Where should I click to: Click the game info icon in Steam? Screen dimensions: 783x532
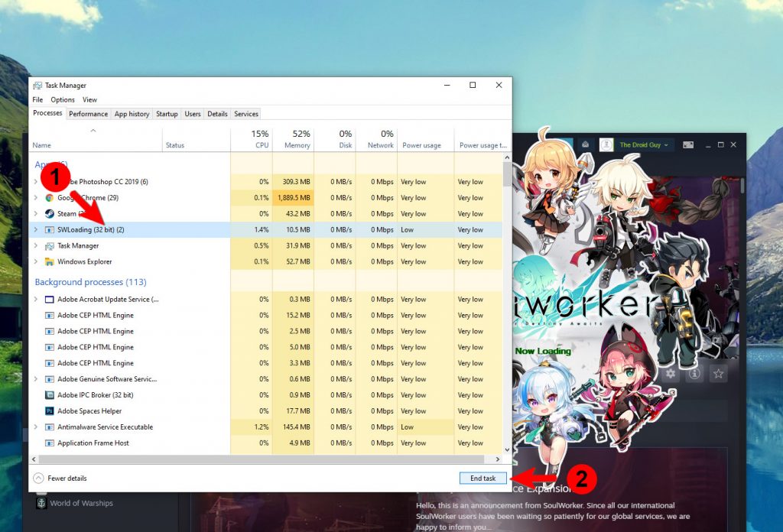tap(694, 373)
